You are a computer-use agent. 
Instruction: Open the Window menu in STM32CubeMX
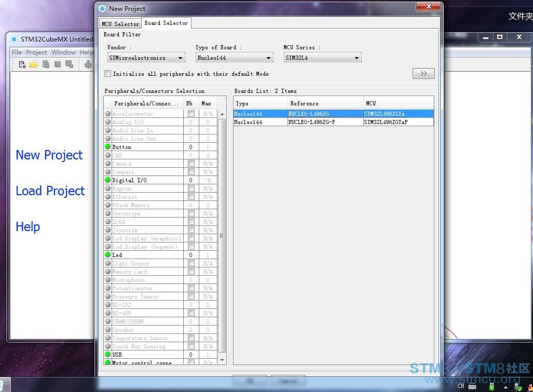(63, 52)
